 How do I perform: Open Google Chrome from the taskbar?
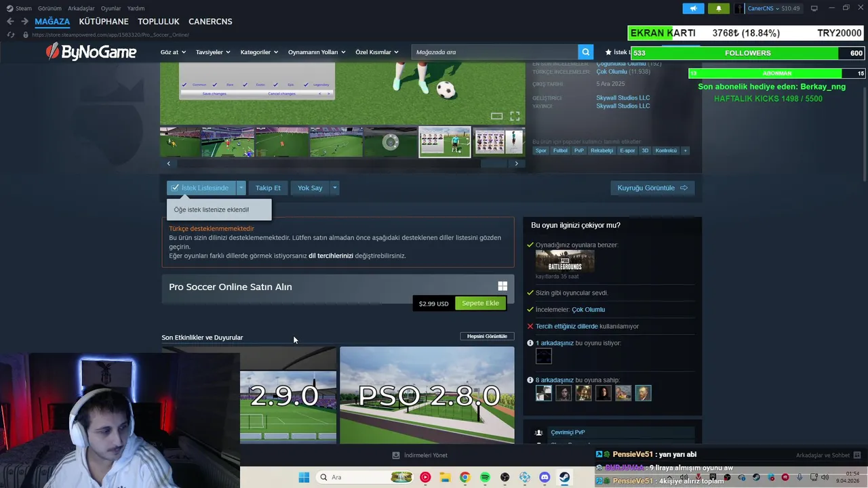point(465,477)
